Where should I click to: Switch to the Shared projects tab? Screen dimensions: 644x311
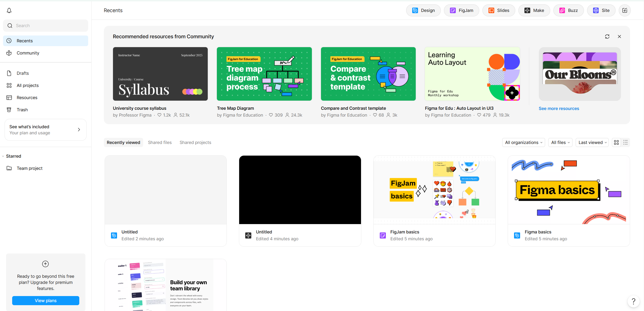click(x=195, y=142)
